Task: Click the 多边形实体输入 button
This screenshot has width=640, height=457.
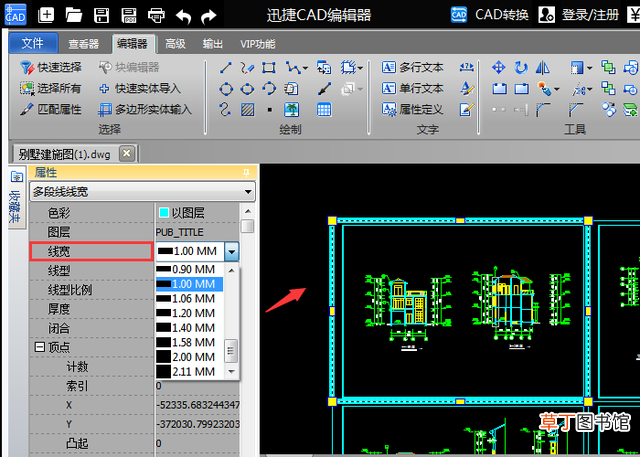Action: (x=145, y=109)
